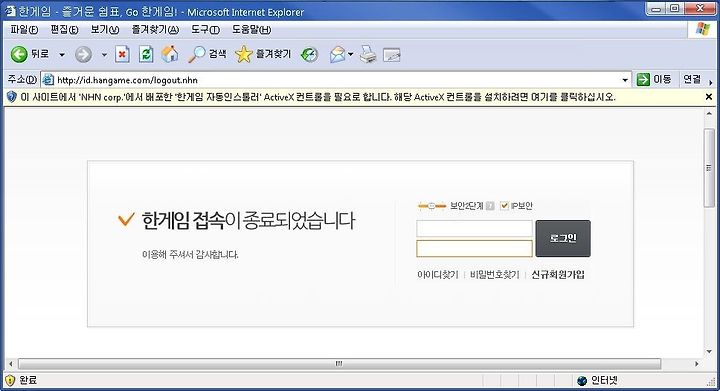Go back with the green back arrow
The image size is (720, 391).
coord(19,55)
